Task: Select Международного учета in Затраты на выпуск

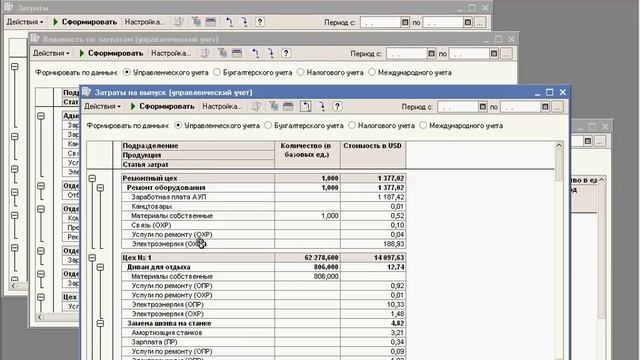Action: click(x=423, y=126)
